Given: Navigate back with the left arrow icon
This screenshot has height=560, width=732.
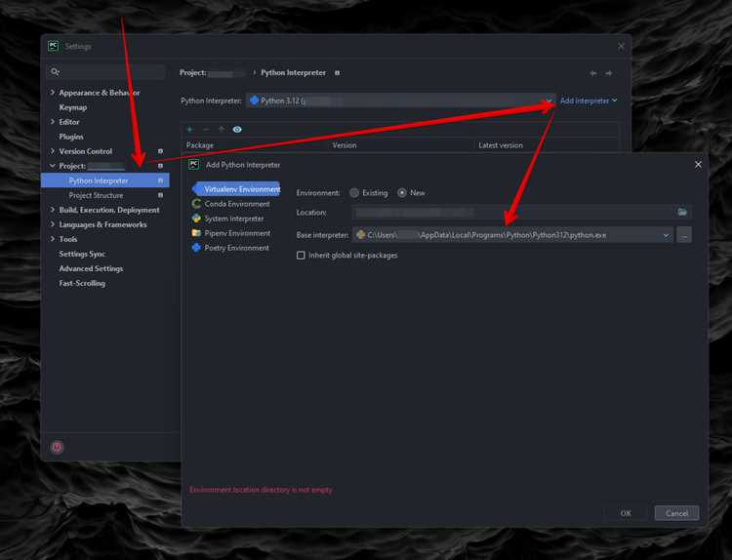Looking at the screenshot, I should (592, 73).
